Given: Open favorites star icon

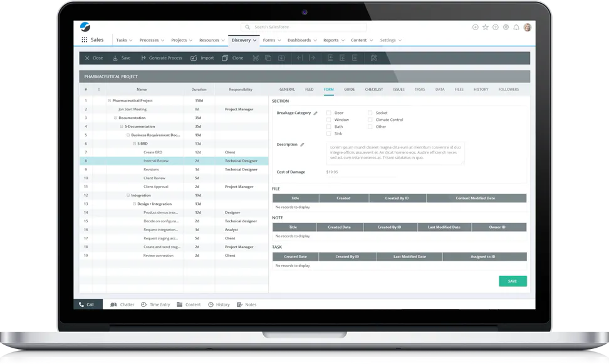Looking at the screenshot, I should pyautogui.click(x=486, y=27).
